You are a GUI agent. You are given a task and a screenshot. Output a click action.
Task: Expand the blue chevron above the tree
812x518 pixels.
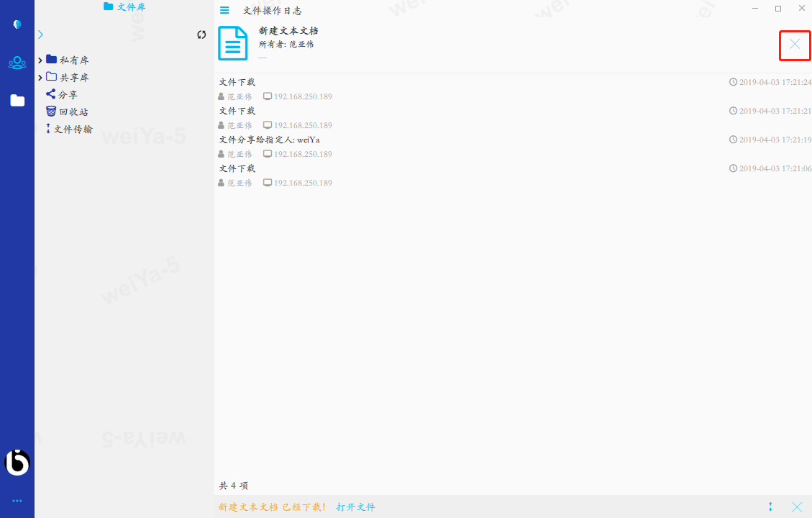(40, 35)
